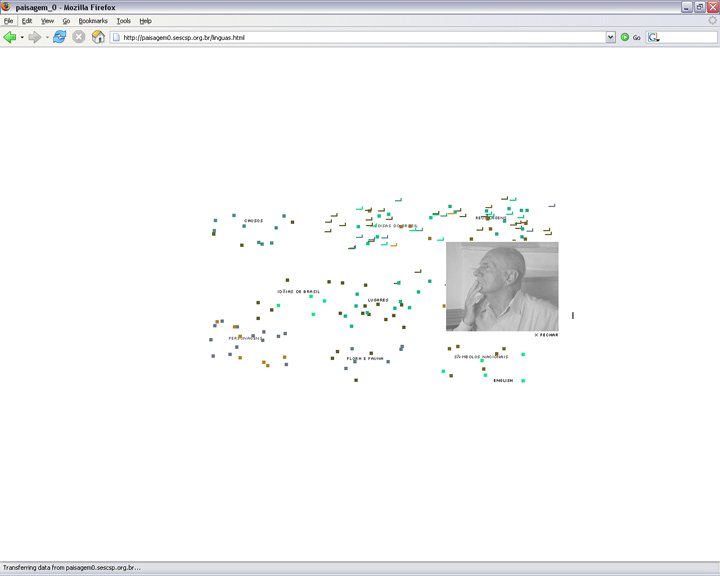Click the activity throbber beside the menu bar
This screenshot has width=720, height=576.
(x=712, y=20)
